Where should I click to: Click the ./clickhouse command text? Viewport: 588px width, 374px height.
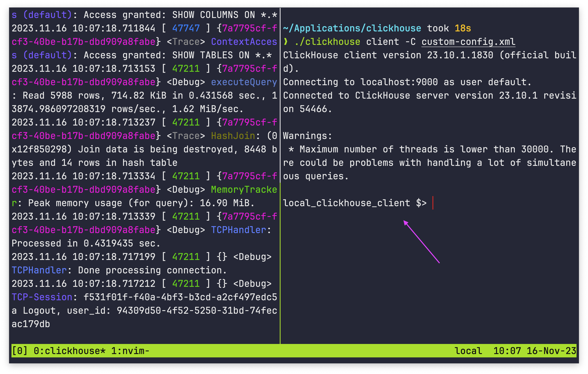(327, 42)
